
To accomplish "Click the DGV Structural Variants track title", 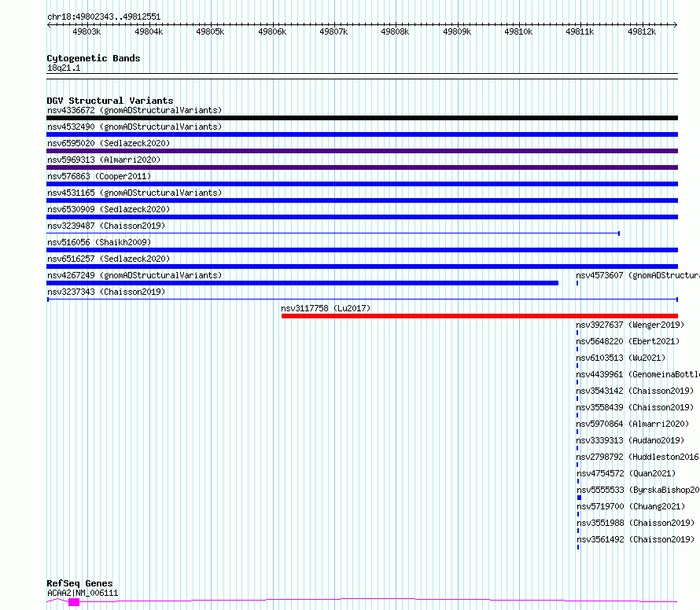I will tap(110, 101).
